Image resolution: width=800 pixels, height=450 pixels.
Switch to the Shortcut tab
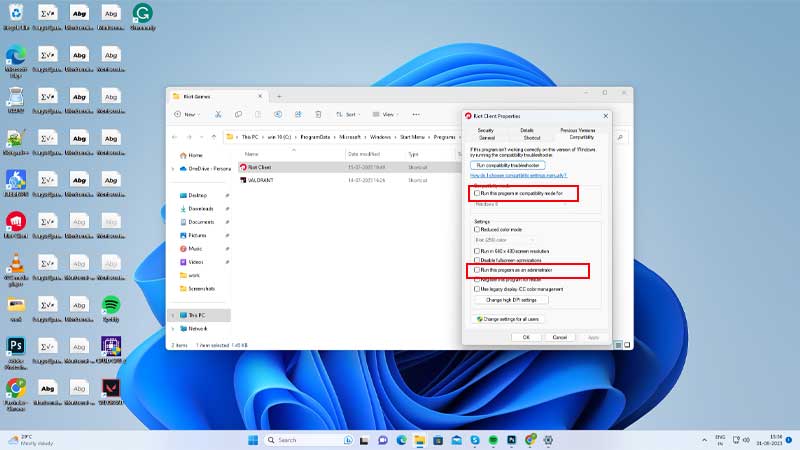[x=532, y=138]
